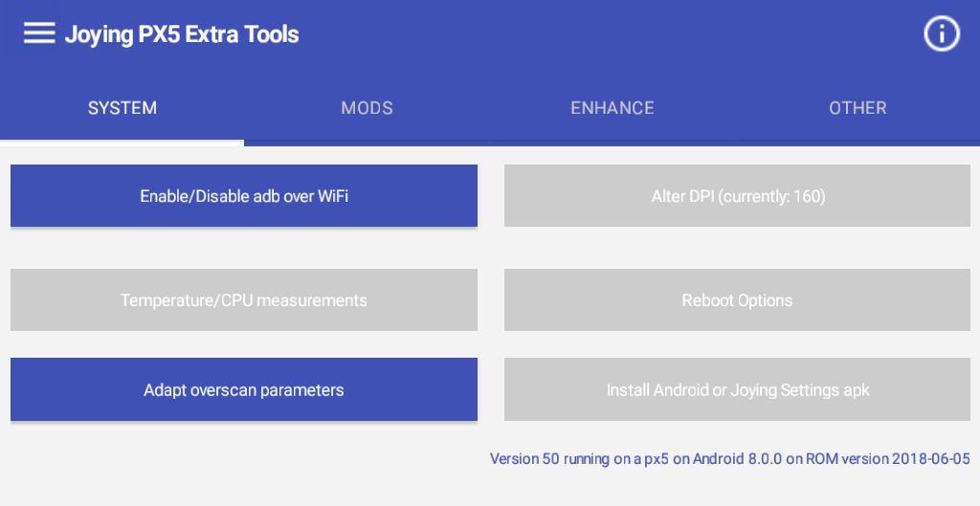Click the info icon in header

(942, 33)
